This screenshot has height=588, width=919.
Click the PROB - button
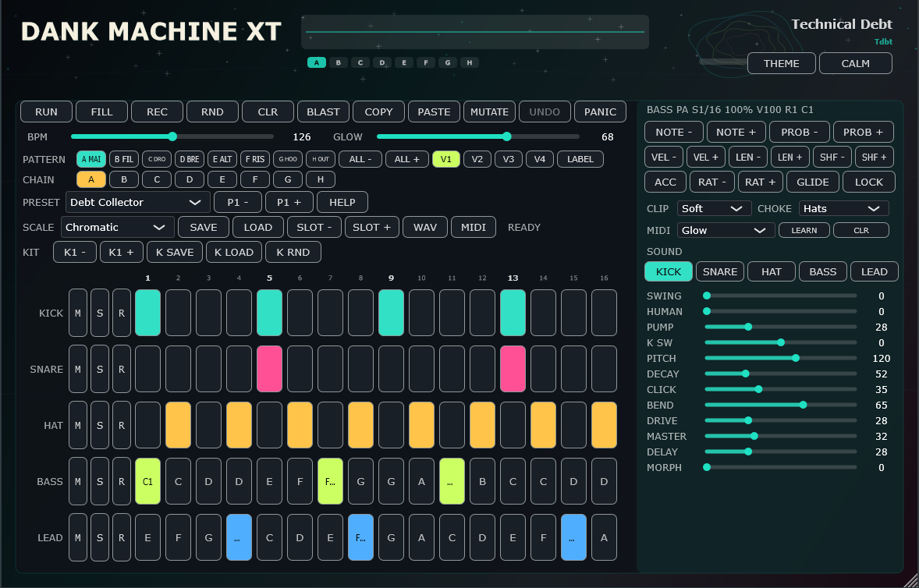pyautogui.click(x=800, y=133)
